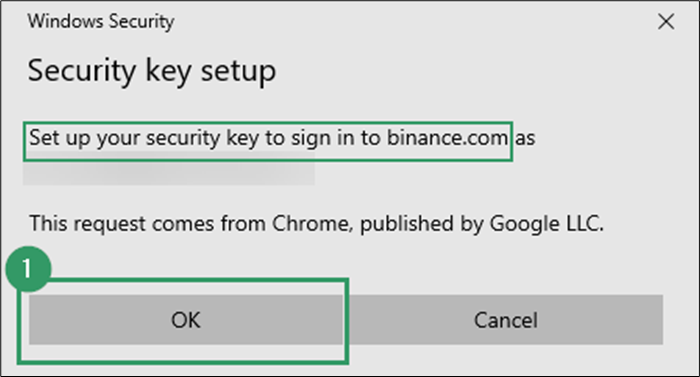Click the word 'Security' in the heading

[x=82, y=71]
